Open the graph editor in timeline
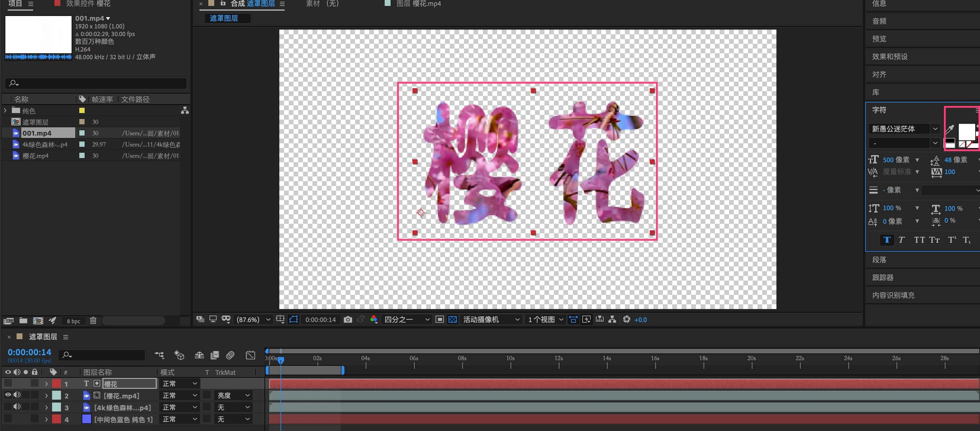980x431 pixels. click(250, 355)
